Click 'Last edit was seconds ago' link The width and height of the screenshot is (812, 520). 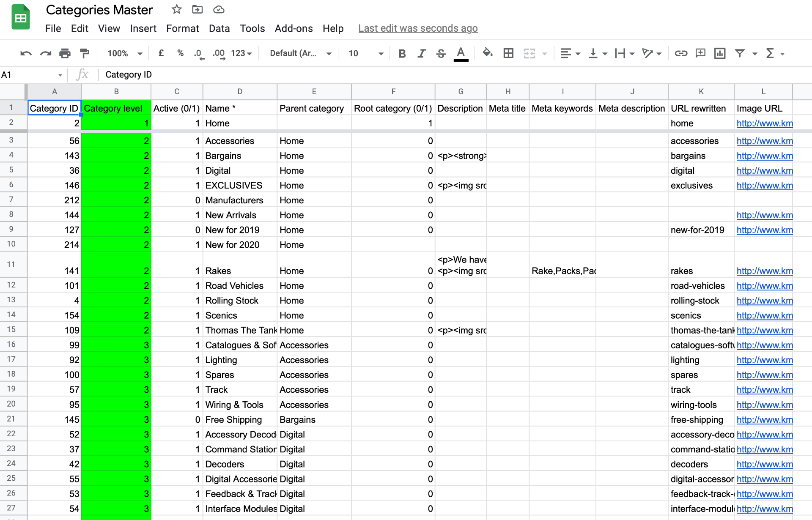pyautogui.click(x=418, y=28)
